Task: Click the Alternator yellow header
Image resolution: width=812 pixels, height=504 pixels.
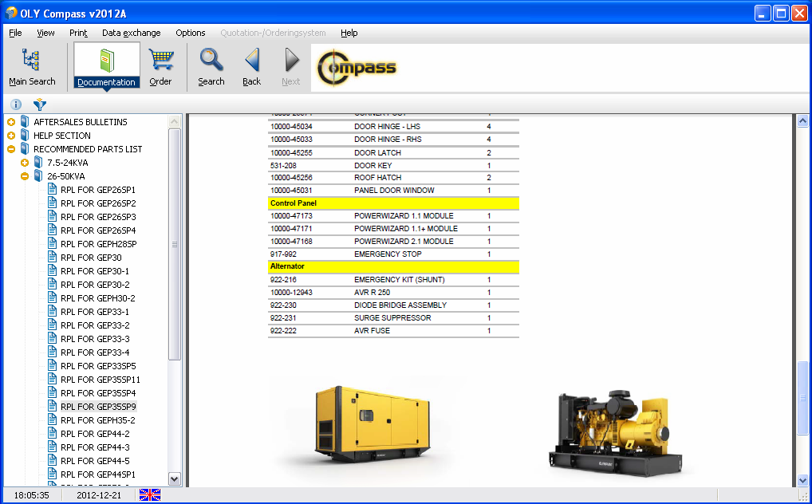Action: [393, 267]
